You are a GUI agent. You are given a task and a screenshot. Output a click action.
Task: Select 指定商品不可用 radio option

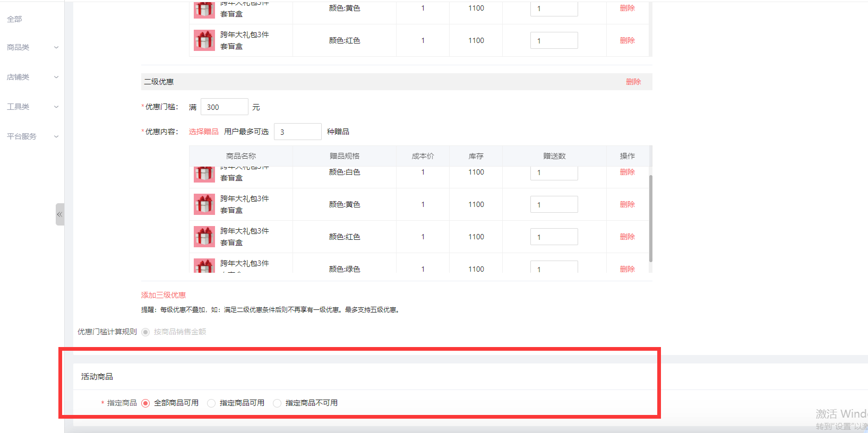pyautogui.click(x=277, y=403)
